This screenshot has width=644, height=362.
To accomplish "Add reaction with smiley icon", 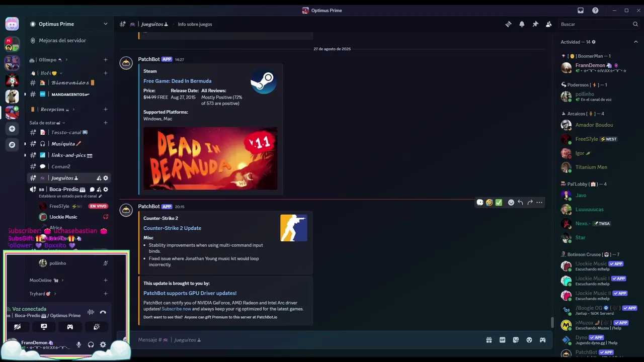I will [511, 203].
